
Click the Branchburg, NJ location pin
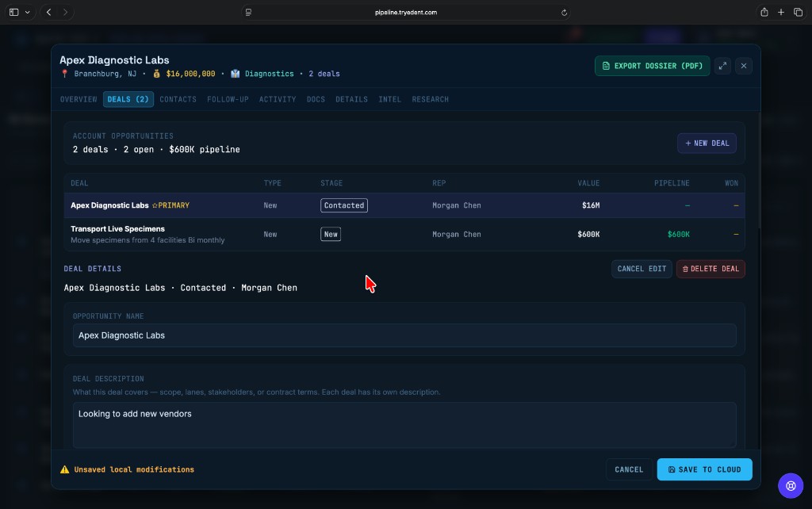coord(65,74)
